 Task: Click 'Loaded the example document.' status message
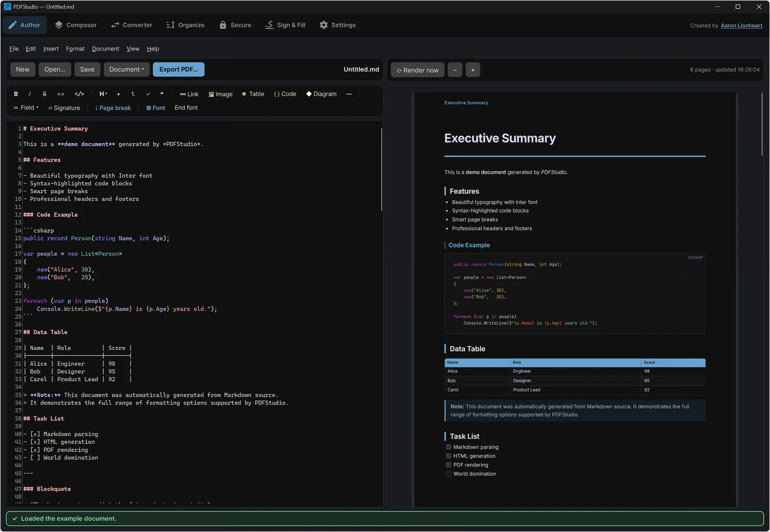click(x=69, y=519)
